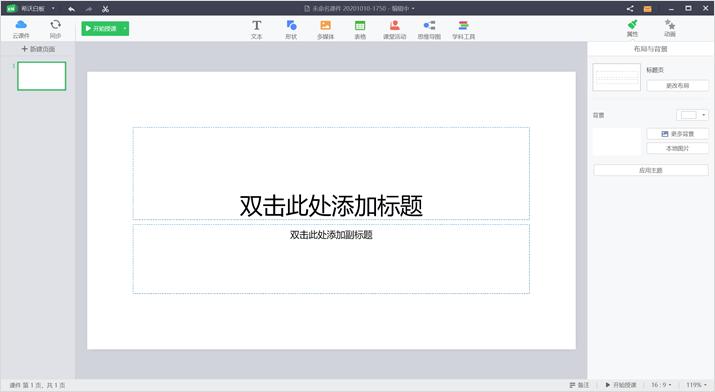Screen dimensions: 715x392
Task: Switch to the 动画 animation panel
Action: pyautogui.click(x=669, y=28)
